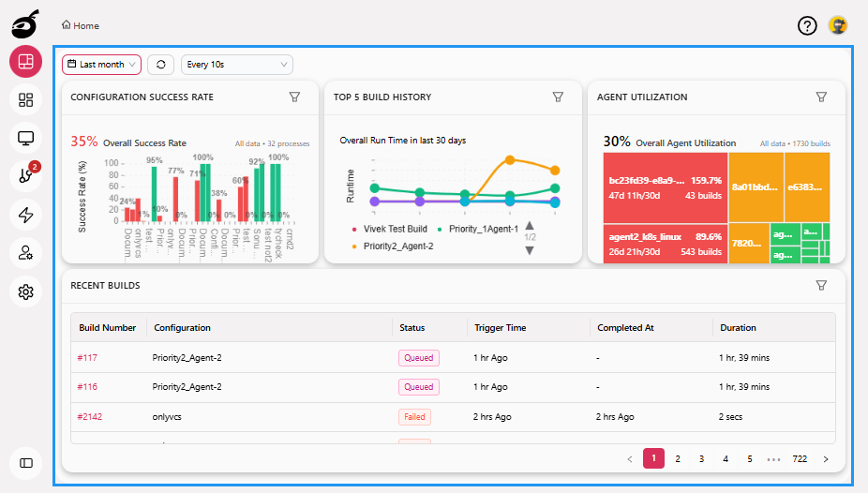868x493 pixels.
Task: Go to page 2 of builds
Action: pos(678,458)
